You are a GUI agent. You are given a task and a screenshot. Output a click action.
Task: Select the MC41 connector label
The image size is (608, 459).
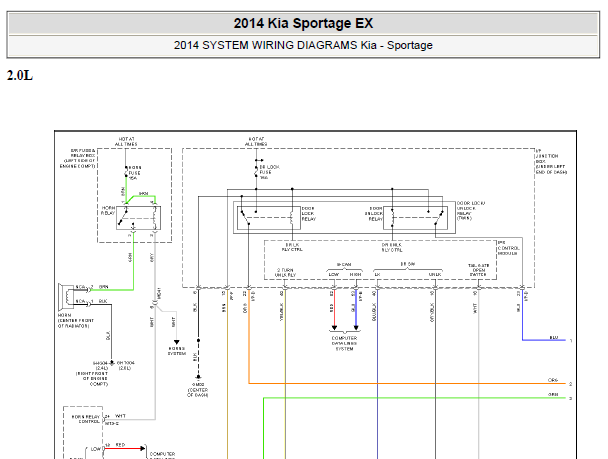159,293
